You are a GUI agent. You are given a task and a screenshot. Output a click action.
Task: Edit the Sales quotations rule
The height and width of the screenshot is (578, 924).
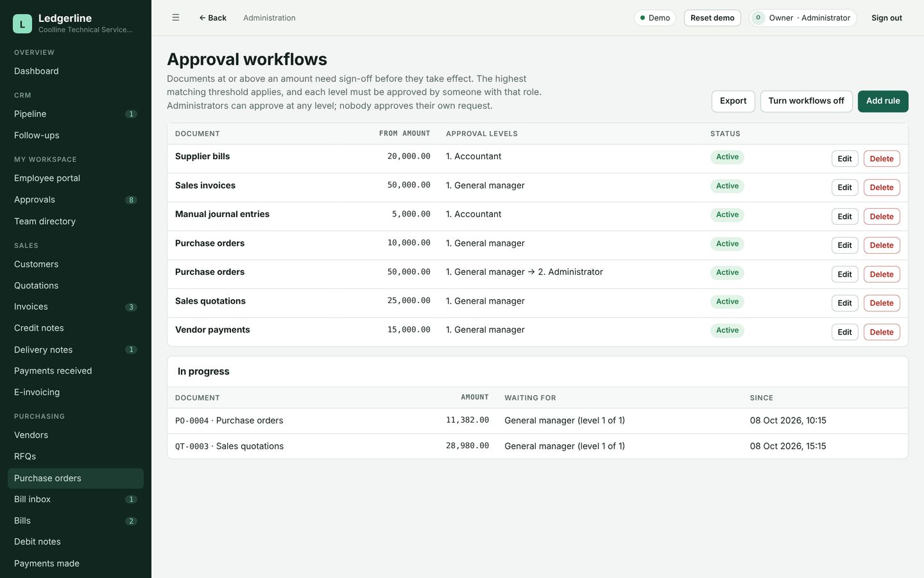pos(844,303)
